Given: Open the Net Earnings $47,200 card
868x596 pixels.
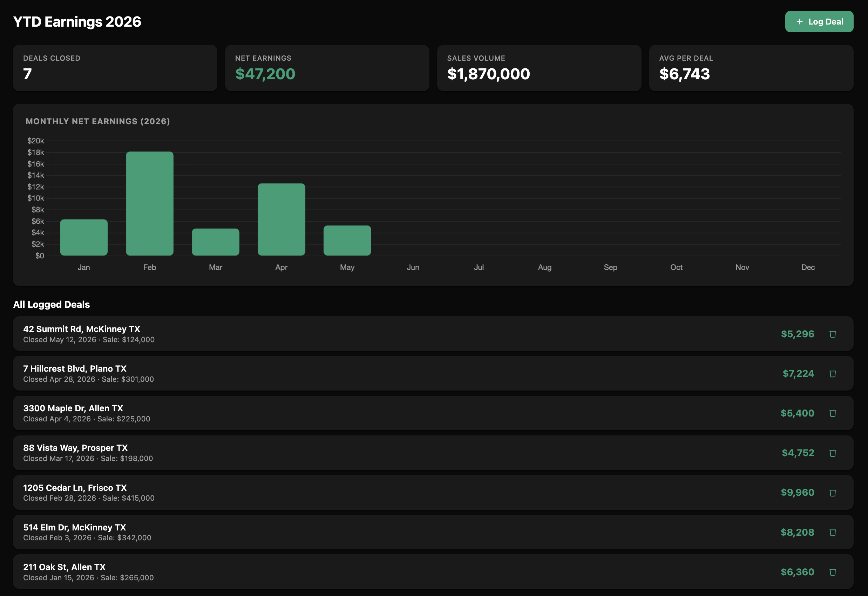Looking at the screenshot, I should pos(327,68).
